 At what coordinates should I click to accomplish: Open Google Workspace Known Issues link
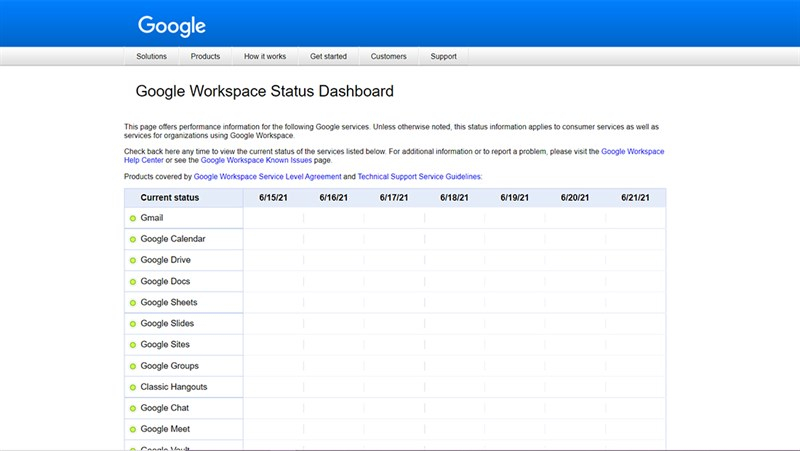pyautogui.click(x=256, y=160)
